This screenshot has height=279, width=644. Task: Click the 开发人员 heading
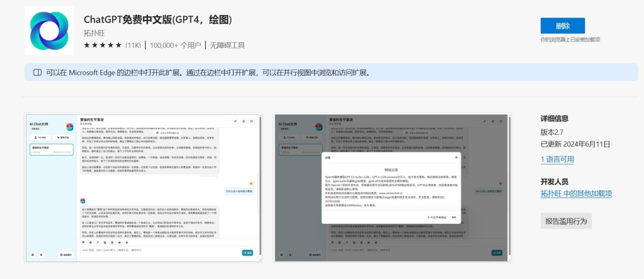(554, 181)
